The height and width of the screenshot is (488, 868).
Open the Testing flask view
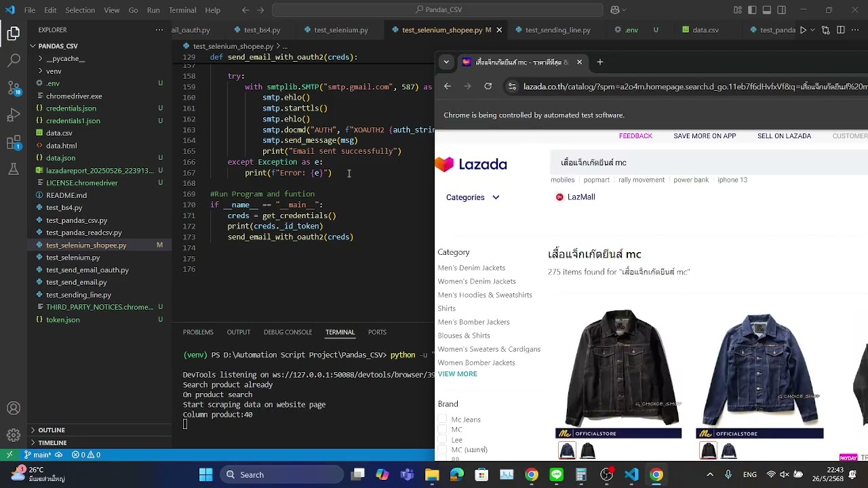14,169
